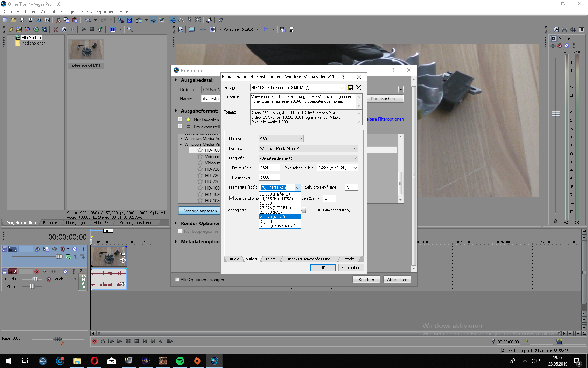Create a new project from the toolbar
The image size is (588, 368).
coord(5,20)
